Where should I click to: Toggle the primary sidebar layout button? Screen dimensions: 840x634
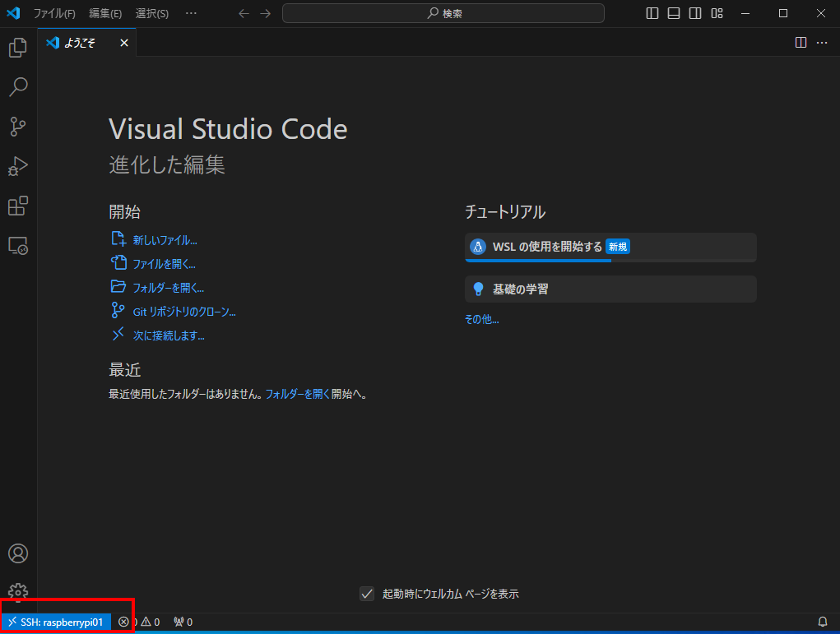(652, 13)
